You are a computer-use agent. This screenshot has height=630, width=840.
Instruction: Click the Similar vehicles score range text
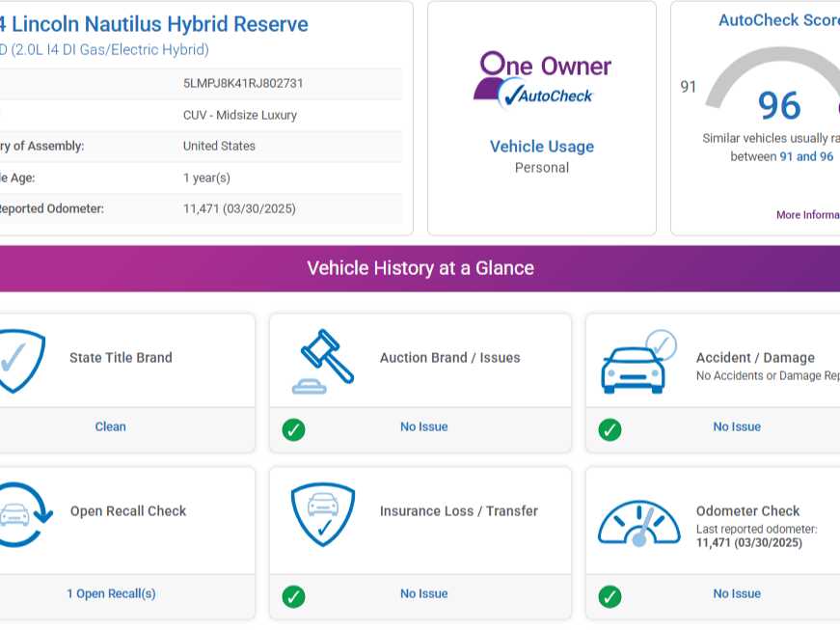[x=772, y=148]
